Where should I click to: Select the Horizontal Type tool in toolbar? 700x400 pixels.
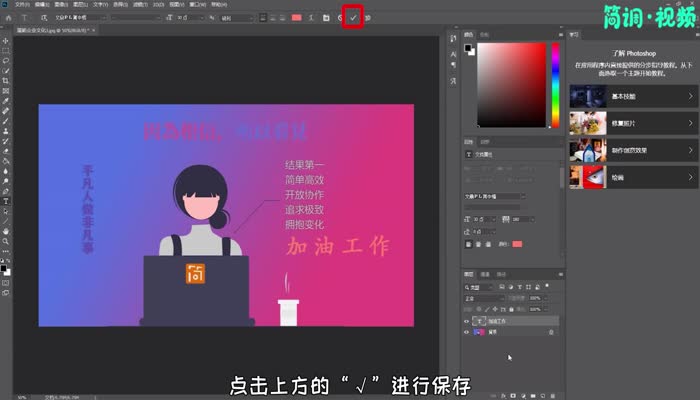(x=7, y=201)
